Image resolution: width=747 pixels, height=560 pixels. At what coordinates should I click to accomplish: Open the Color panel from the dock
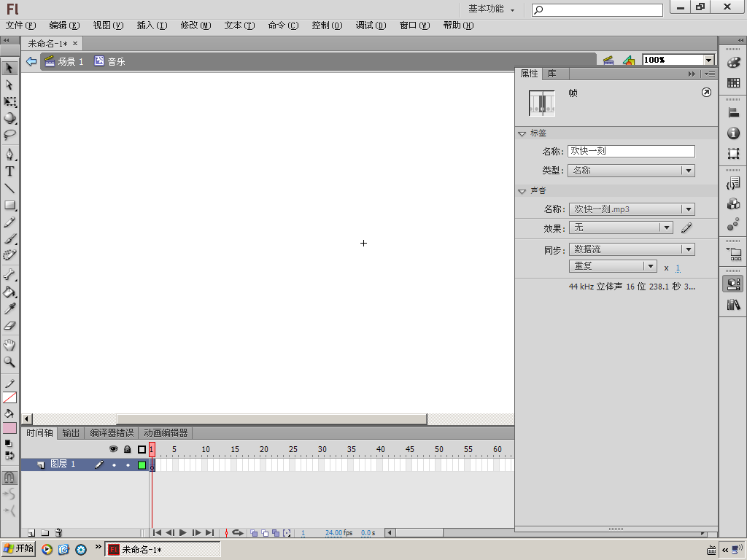coord(734,63)
